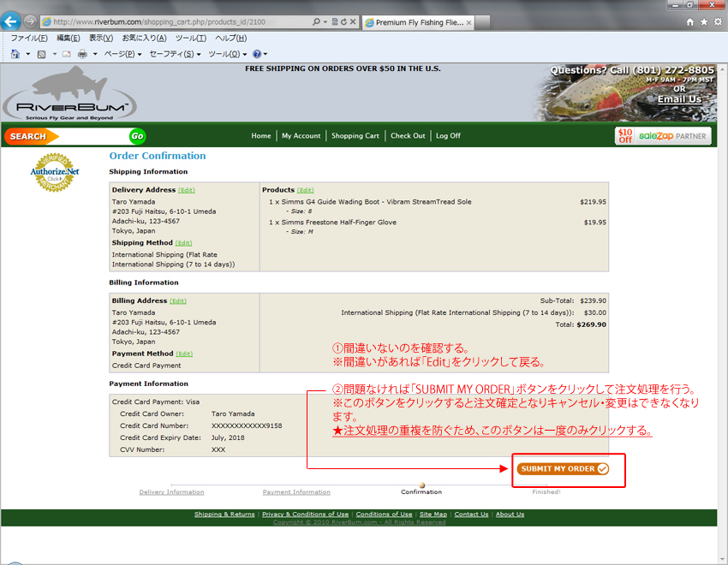This screenshot has width=728, height=565.
Task: Click the command bar Home icon
Action: pyautogui.click(x=15, y=54)
